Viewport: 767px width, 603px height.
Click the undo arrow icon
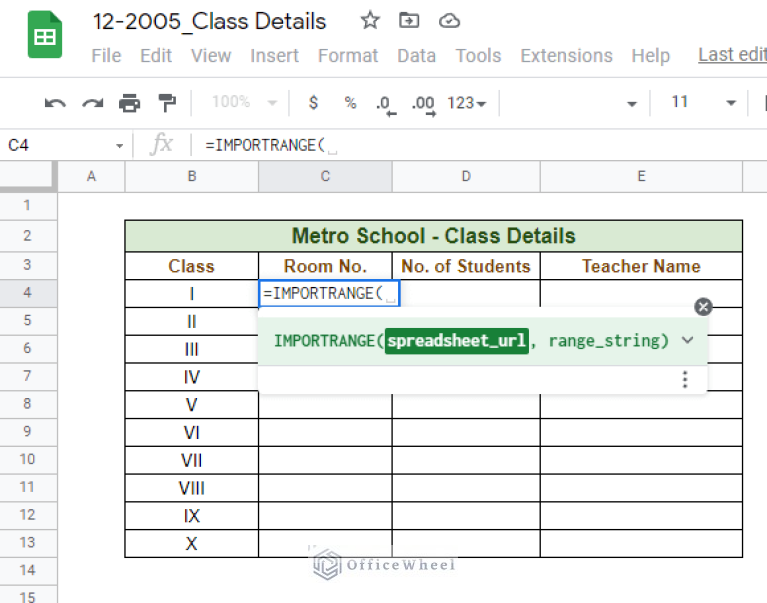coord(55,102)
